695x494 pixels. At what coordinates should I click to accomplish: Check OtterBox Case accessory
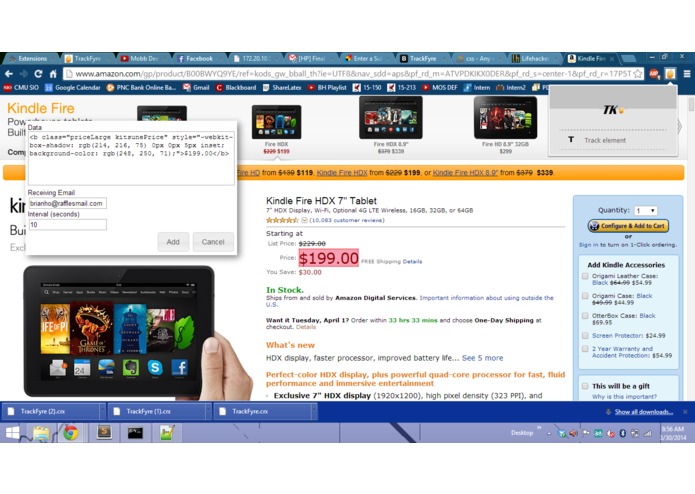tap(585, 316)
